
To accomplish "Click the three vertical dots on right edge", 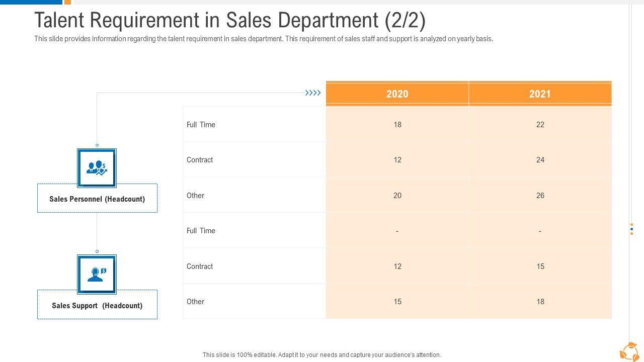I will (631, 229).
